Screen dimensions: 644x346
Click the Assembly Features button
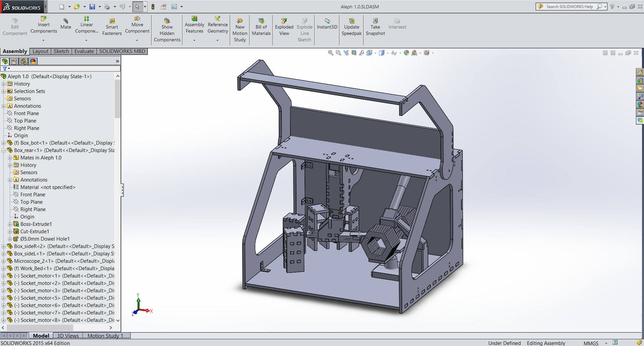194,24
